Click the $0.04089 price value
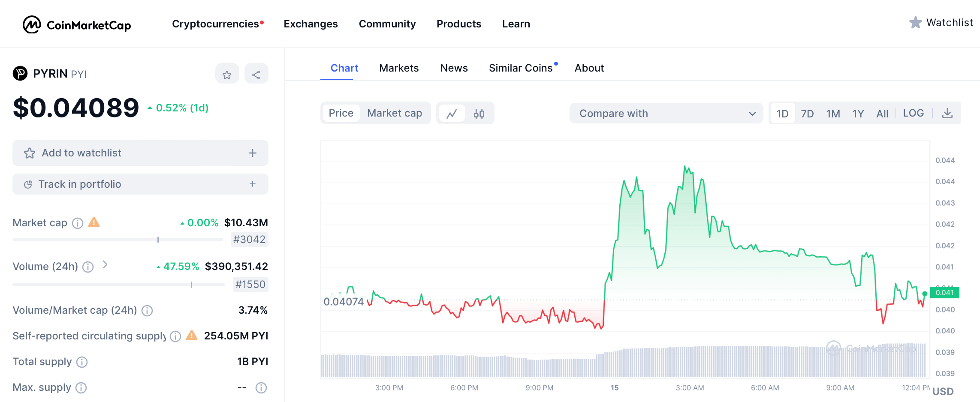The height and width of the screenshot is (402, 980). point(76,108)
